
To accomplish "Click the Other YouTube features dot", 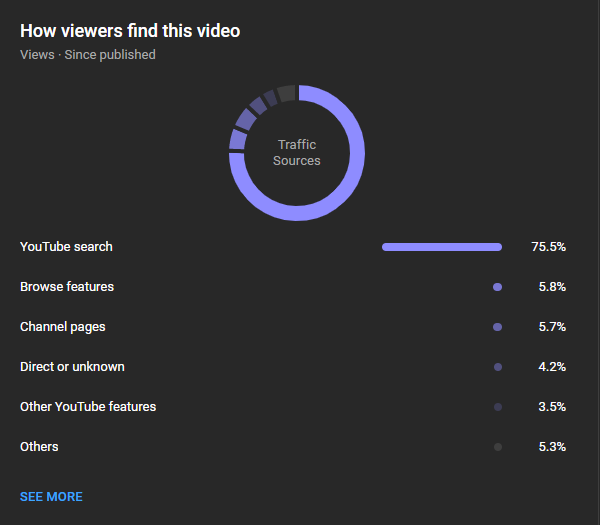I will 497,407.
